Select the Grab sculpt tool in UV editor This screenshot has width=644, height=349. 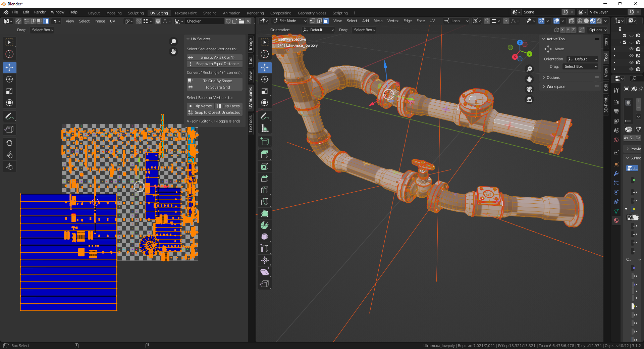9,143
